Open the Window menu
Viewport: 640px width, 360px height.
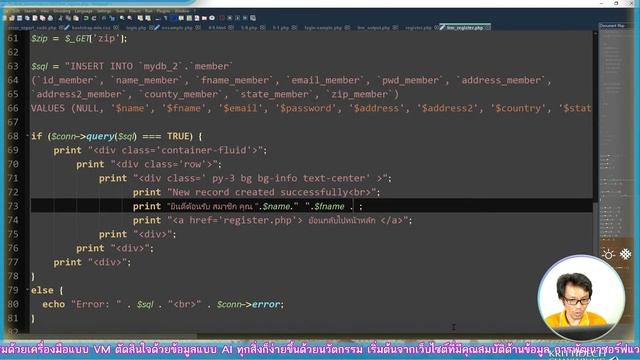pos(182,11)
